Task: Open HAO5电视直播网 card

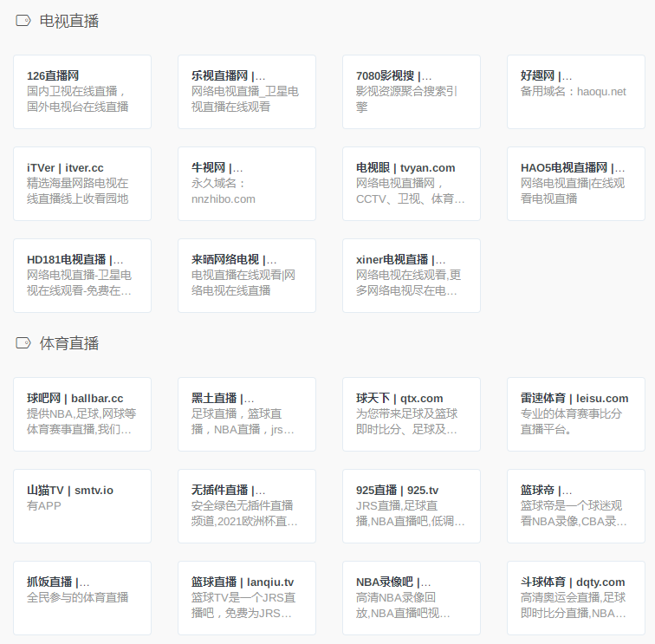Action: tap(576, 184)
